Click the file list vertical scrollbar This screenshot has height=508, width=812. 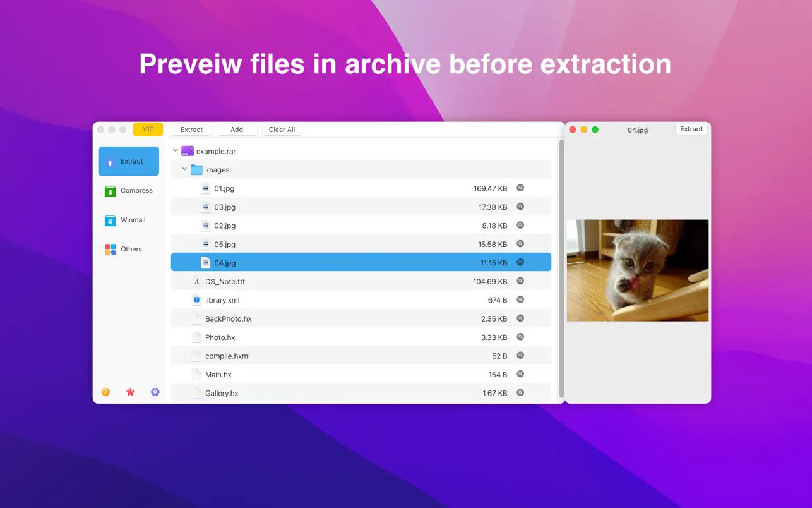(561, 269)
